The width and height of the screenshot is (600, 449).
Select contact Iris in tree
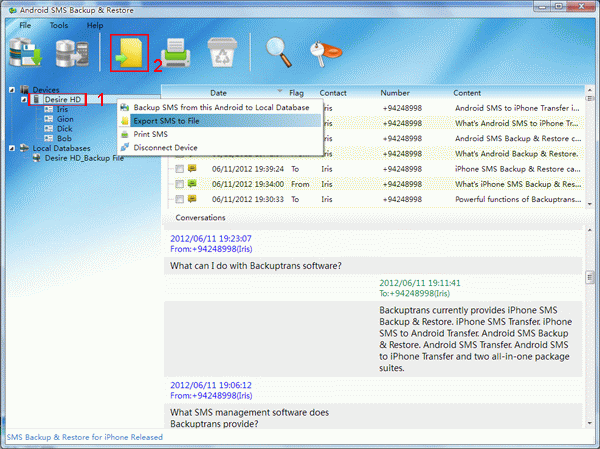[62, 109]
